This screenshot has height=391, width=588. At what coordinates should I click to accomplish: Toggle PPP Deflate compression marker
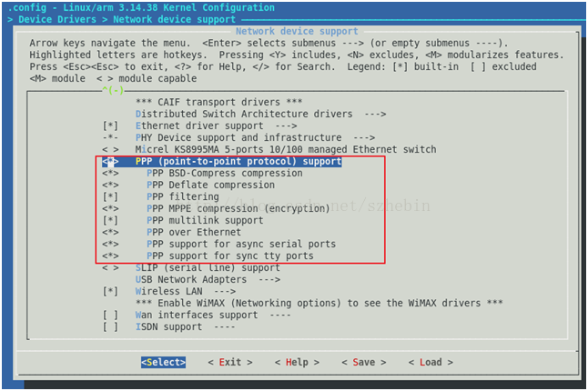110,185
